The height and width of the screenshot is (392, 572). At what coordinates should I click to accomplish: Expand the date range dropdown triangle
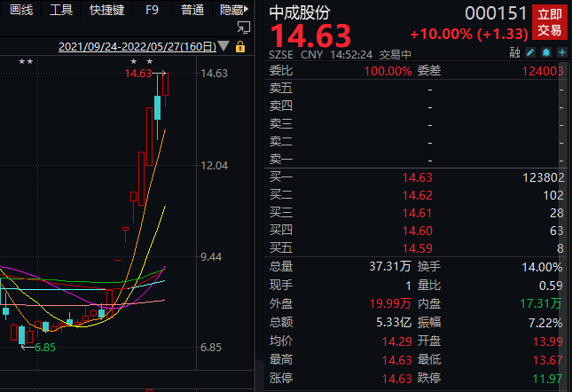[x=223, y=46]
